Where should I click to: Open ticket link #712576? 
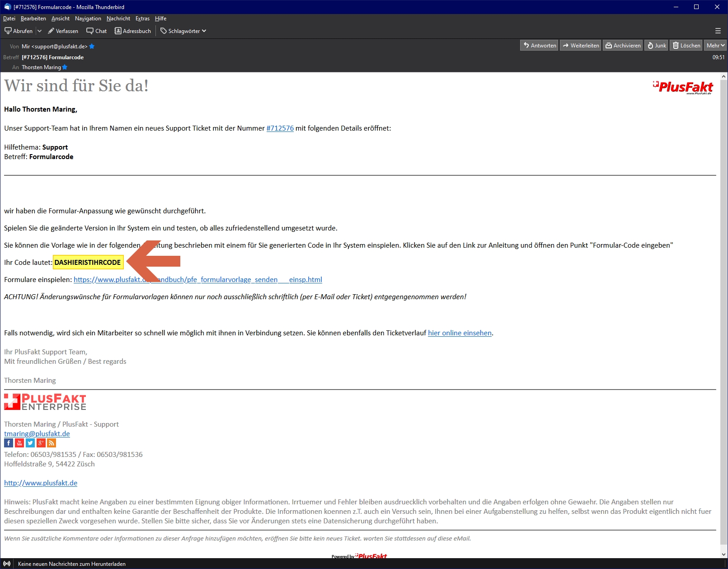coord(280,128)
